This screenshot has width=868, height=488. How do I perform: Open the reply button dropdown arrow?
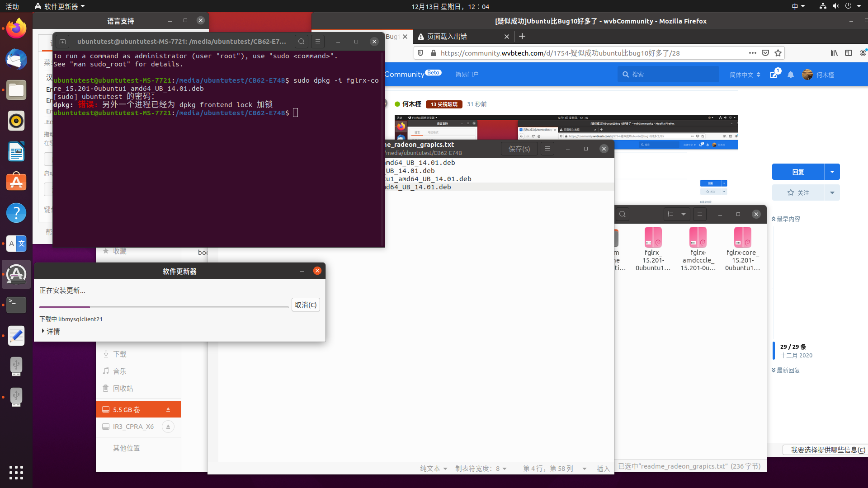[x=832, y=172]
